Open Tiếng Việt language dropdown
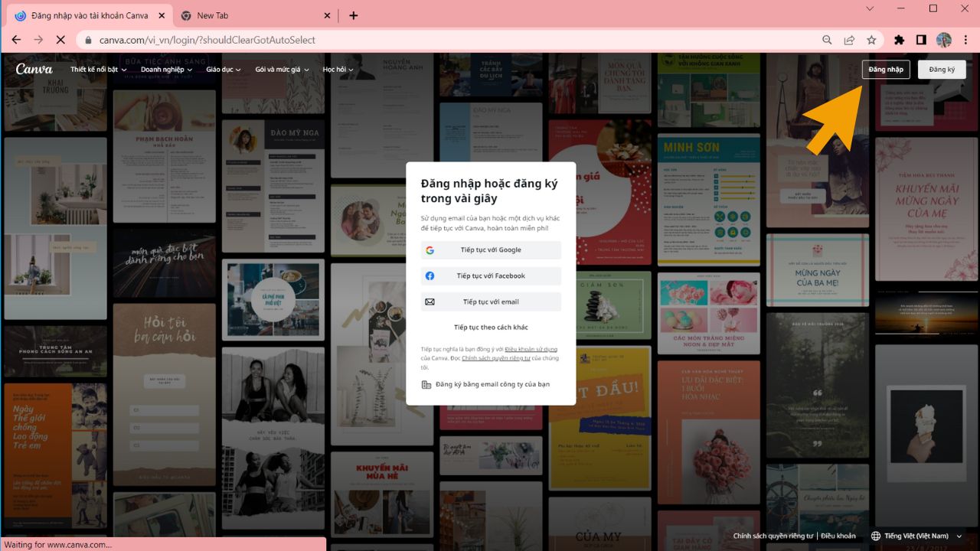 tap(917, 536)
